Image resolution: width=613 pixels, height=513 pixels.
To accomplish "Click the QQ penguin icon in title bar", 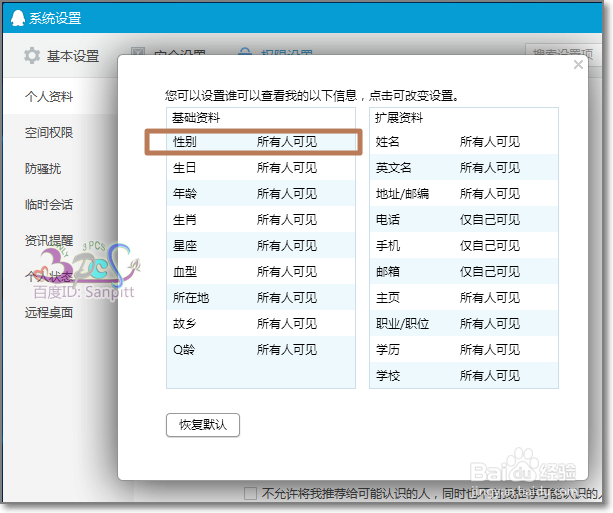I will (17, 18).
